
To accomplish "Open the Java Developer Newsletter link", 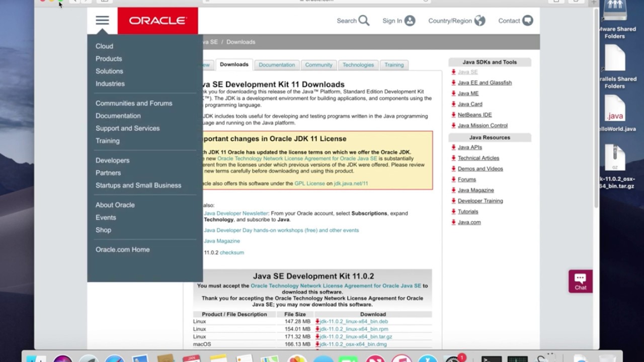I will pos(235,213).
